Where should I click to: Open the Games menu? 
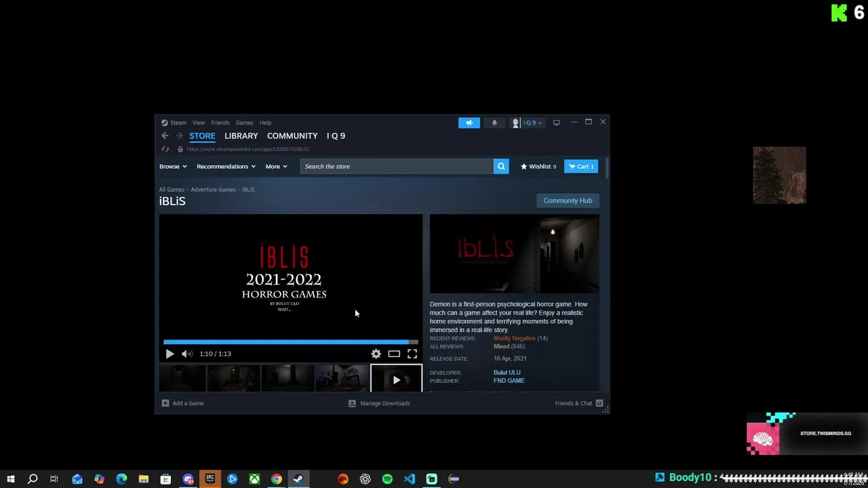(244, 123)
